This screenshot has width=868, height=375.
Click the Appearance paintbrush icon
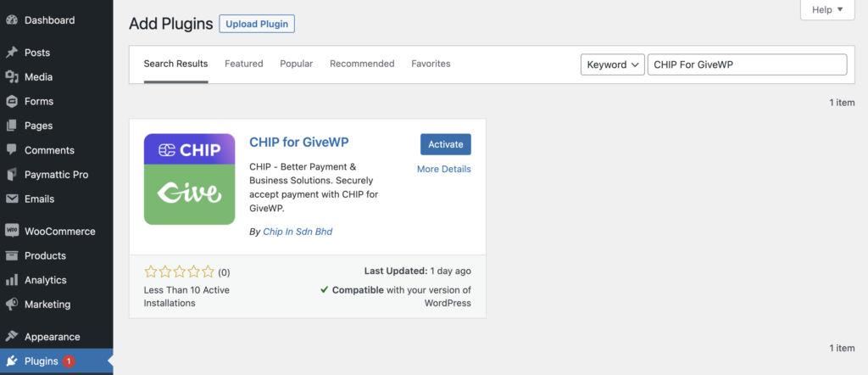point(12,336)
